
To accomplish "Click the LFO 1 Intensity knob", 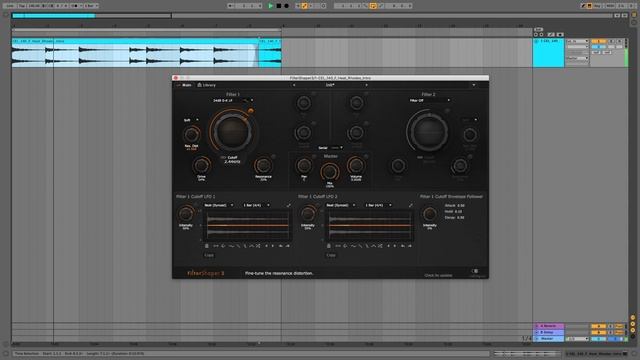I will click(x=186, y=214).
